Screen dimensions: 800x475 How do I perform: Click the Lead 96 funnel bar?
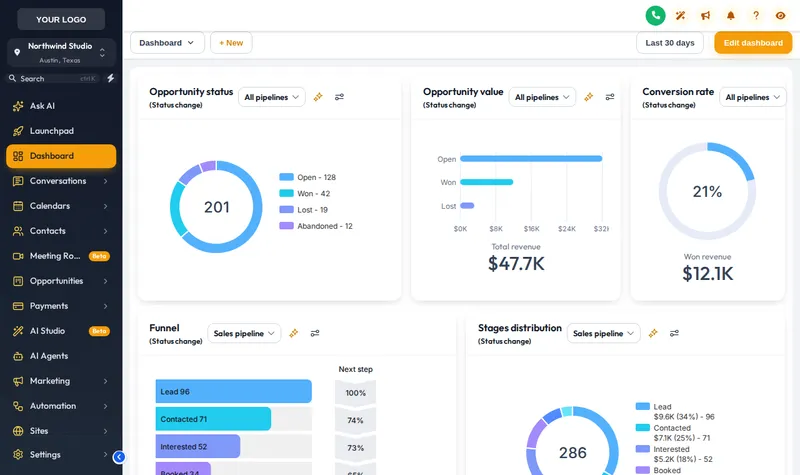coord(234,391)
